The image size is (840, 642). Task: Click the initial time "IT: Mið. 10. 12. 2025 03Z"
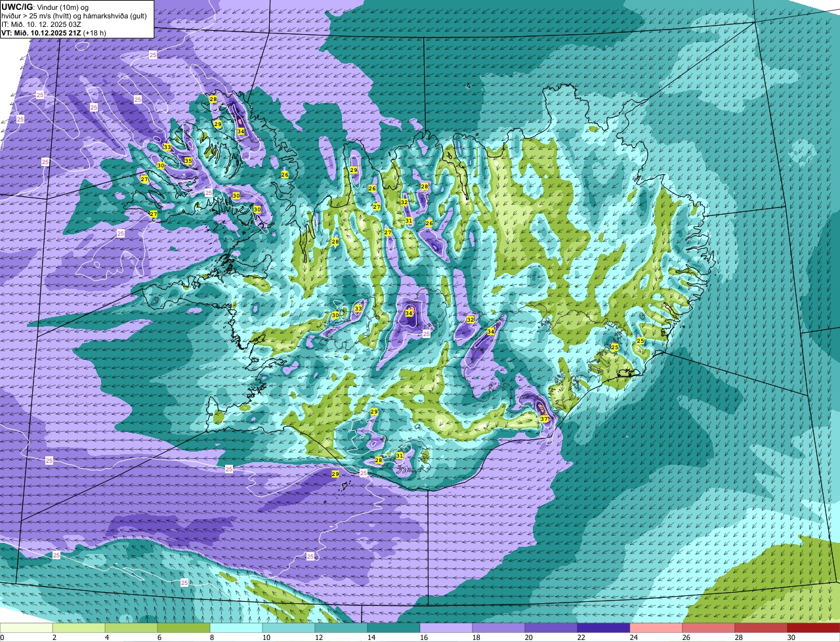tap(41, 24)
